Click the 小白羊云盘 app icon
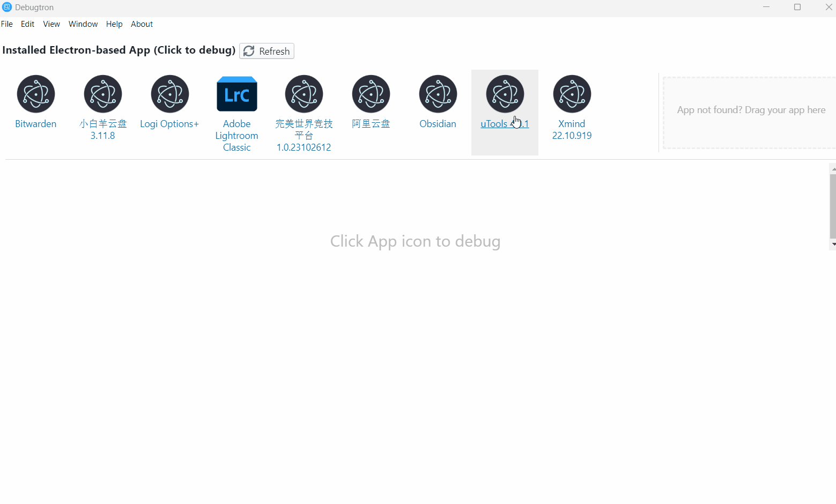 click(x=103, y=94)
